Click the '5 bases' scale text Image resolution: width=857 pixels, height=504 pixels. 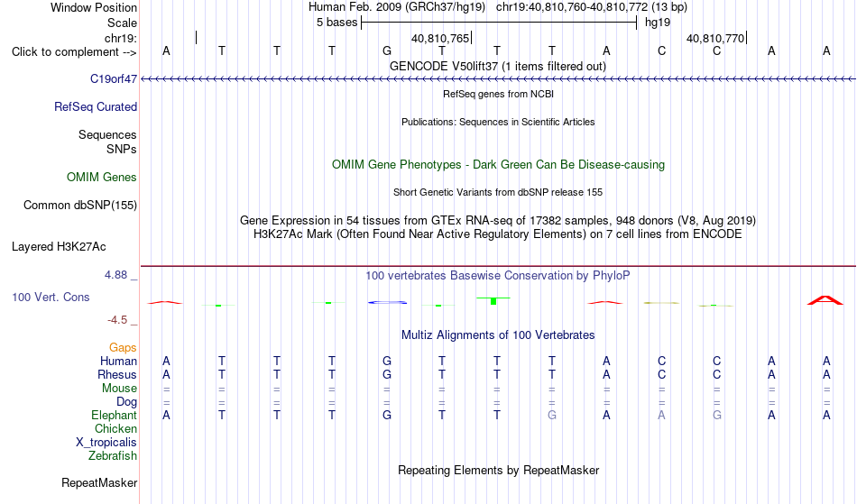click(336, 23)
